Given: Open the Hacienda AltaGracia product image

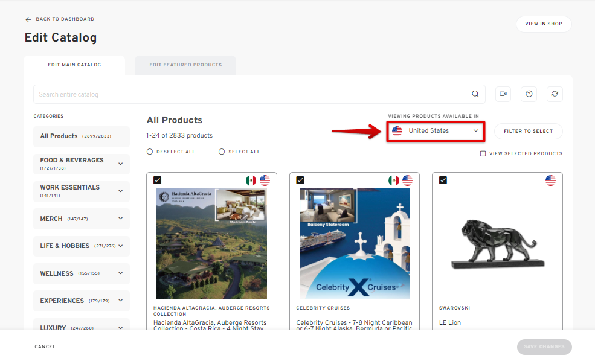Looking at the screenshot, I should pos(212,244).
